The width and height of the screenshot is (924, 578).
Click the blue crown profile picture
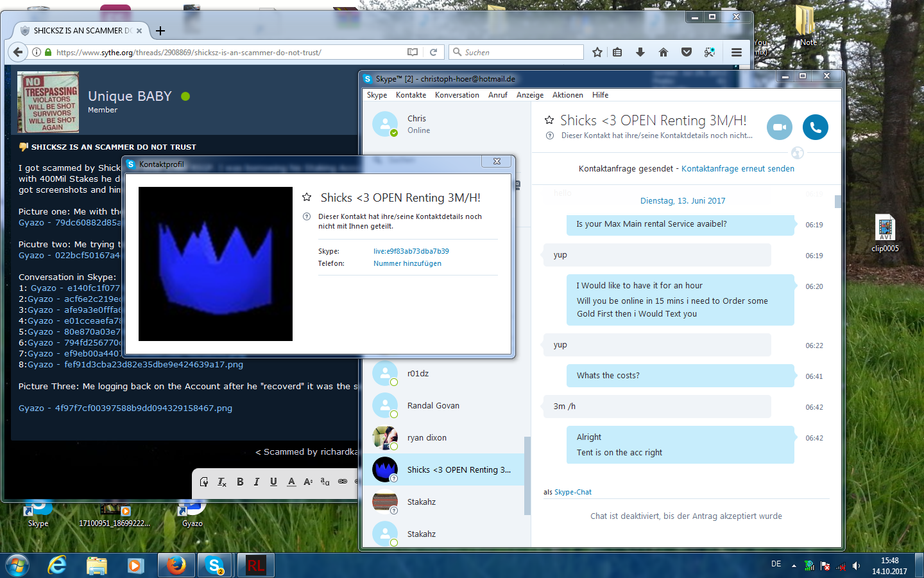(216, 264)
